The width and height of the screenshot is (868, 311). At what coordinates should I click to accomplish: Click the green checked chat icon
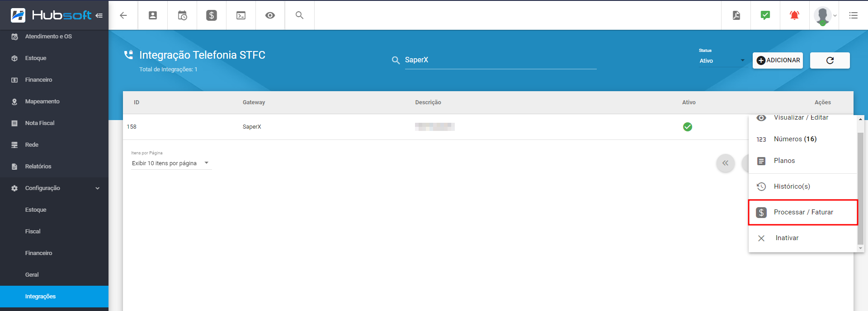[765, 15]
